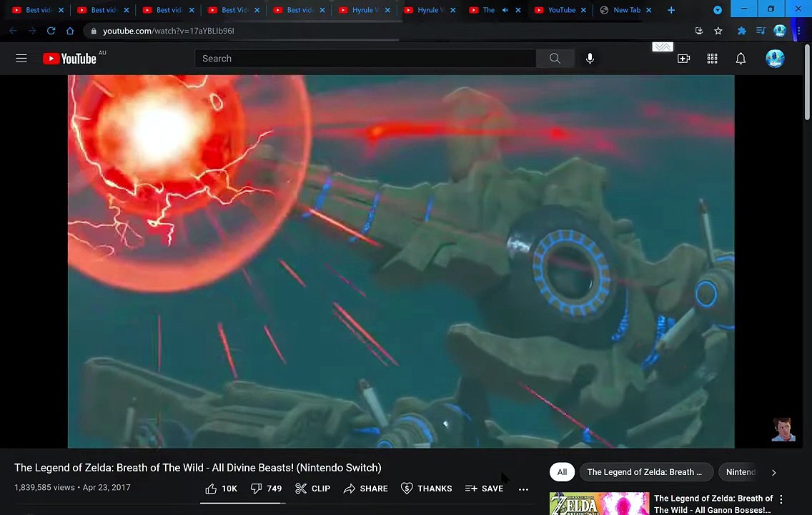Go back in browser history
812x515 pixels.
tap(13, 31)
